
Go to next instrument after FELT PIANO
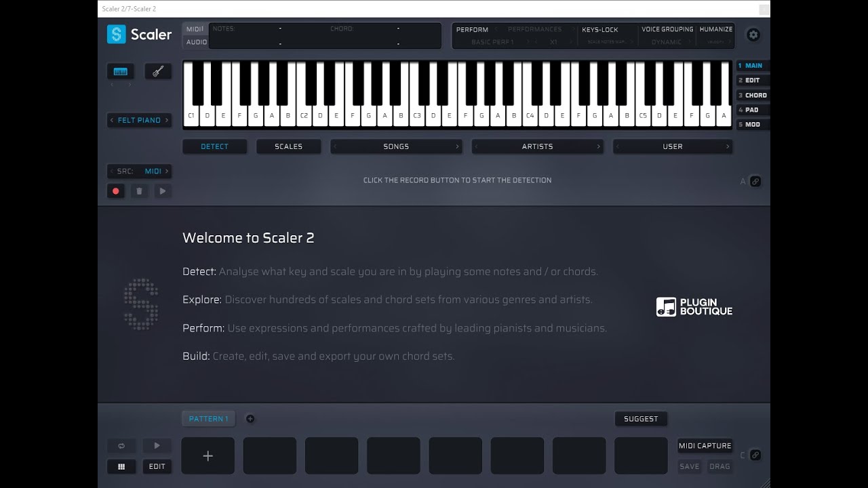pos(167,120)
